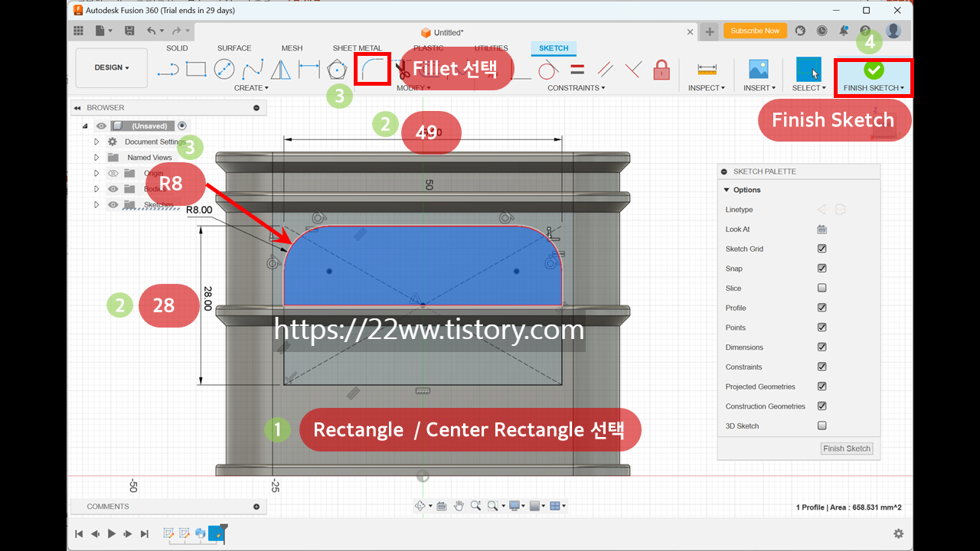Open the INSERT dropdown menu
The image size is (980, 551).
point(759,88)
